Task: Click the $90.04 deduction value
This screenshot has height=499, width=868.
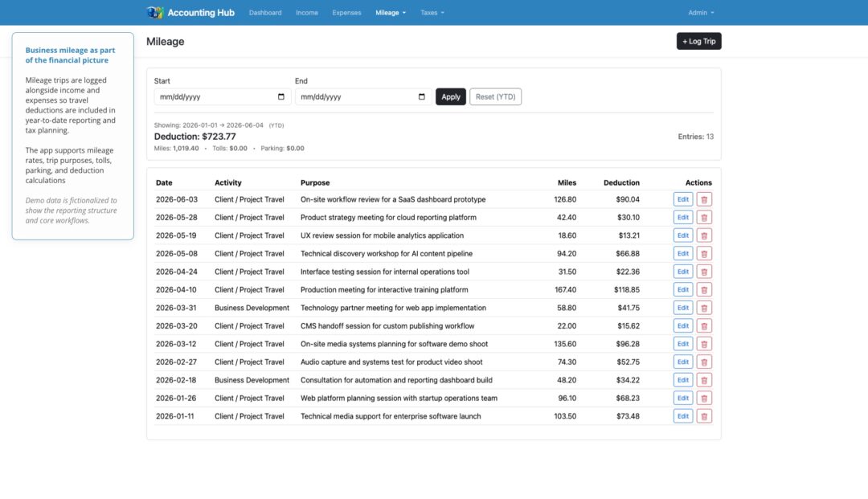Action: [x=628, y=199]
